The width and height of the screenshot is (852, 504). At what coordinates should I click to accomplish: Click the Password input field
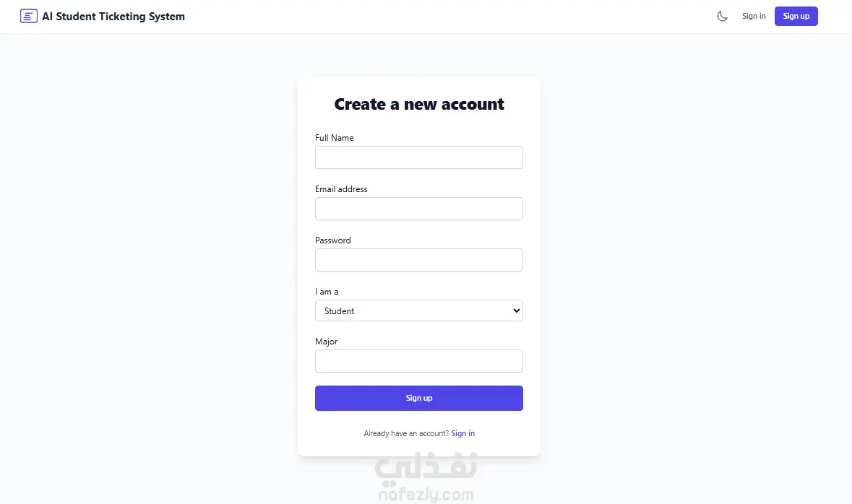coord(419,260)
